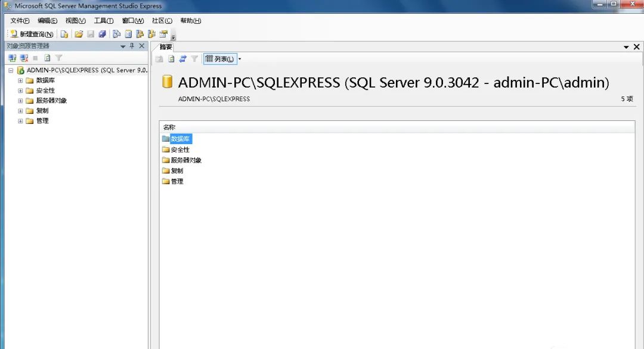Select 数据库 folder in Object Explorer tree
Screen dimensions: 644x349
point(45,80)
